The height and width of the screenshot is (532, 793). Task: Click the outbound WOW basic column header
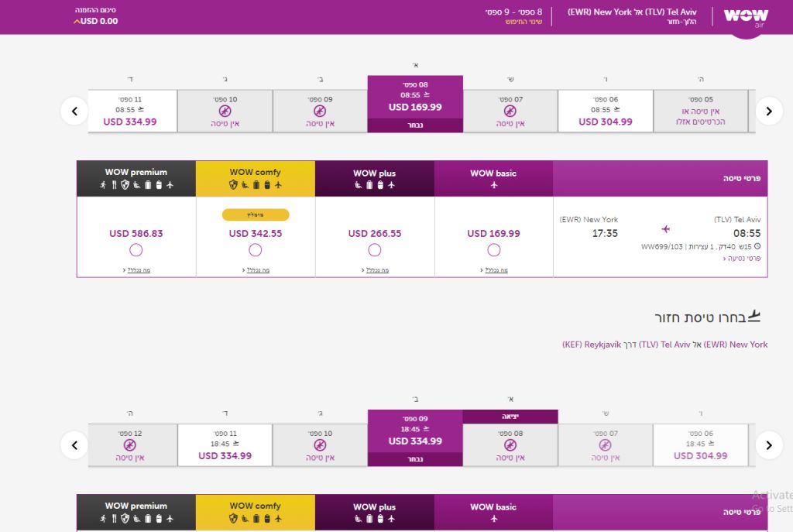tap(493, 179)
